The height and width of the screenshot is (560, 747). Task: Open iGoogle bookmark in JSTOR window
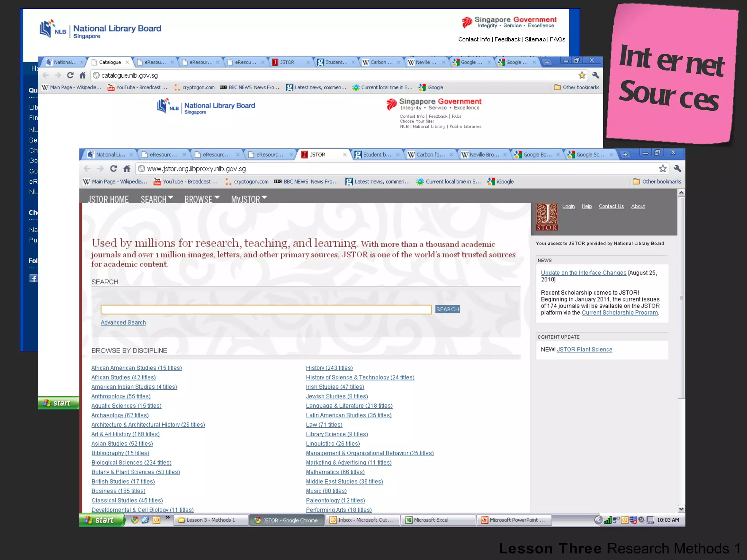(501, 182)
